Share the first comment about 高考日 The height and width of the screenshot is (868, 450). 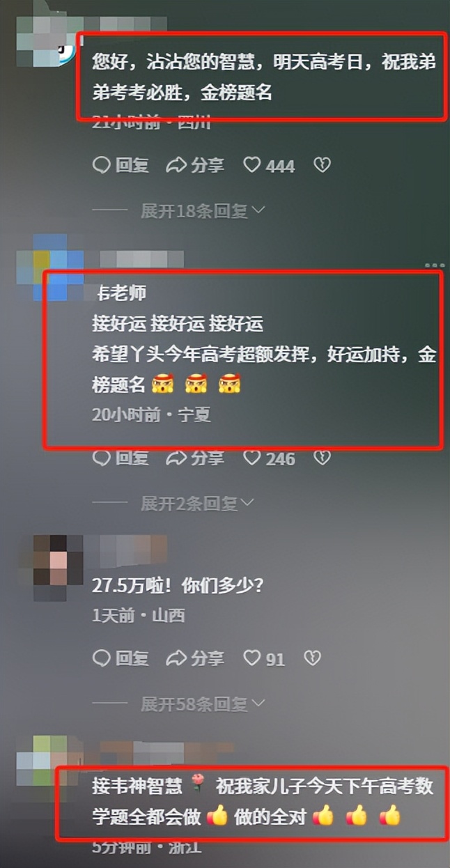[195, 165]
